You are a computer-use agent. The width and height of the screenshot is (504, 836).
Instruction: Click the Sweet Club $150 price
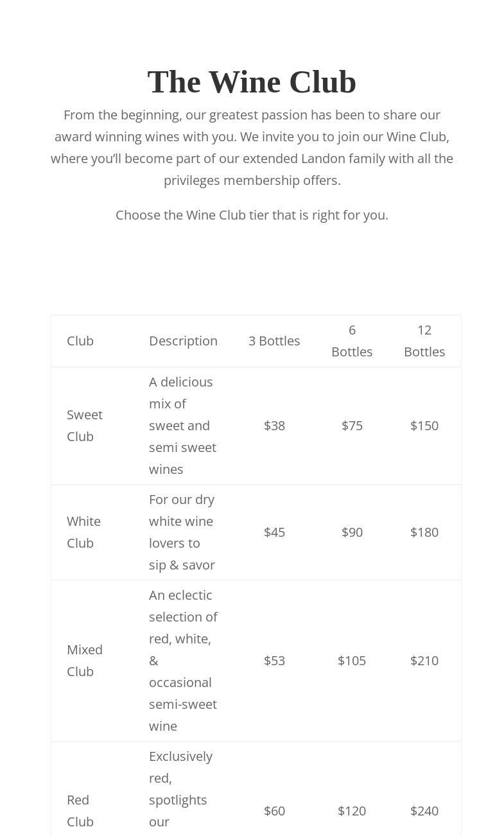(x=424, y=426)
